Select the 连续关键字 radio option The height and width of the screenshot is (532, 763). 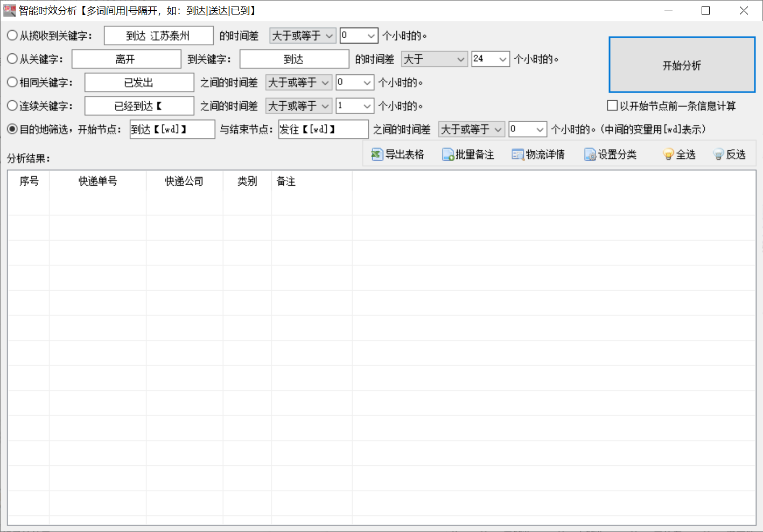tap(12, 106)
